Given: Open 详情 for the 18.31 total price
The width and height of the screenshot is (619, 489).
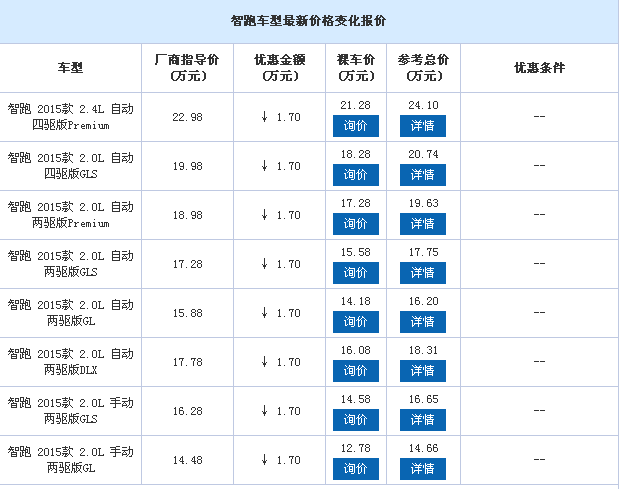Looking at the screenshot, I should (423, 371).
